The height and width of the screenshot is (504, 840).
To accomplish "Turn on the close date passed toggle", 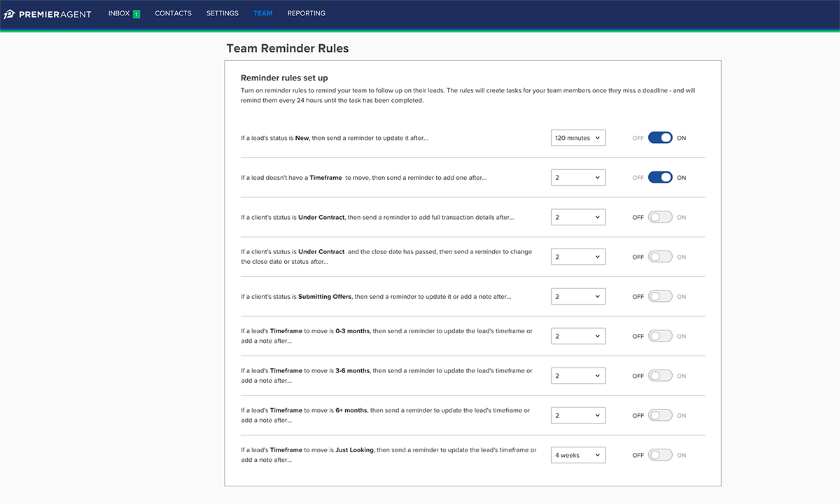I will (x=660, y=257).
